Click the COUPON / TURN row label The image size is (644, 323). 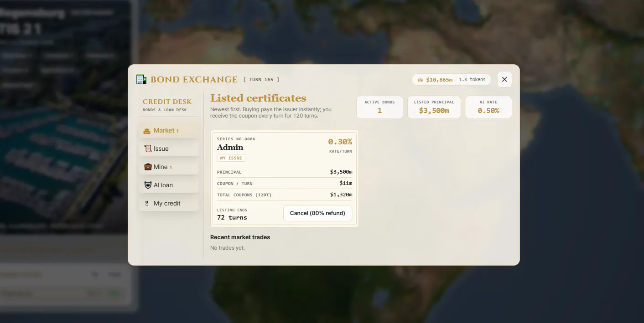235,184
